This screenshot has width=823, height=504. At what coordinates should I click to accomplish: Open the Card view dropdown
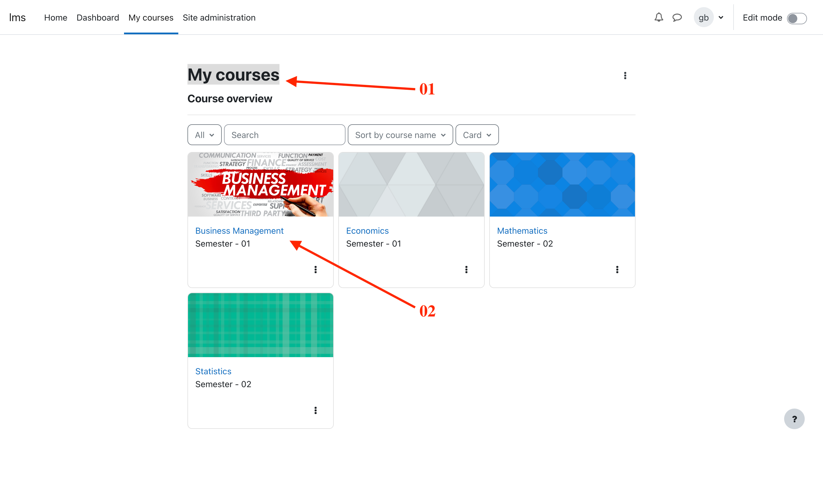tap(477, 135)
